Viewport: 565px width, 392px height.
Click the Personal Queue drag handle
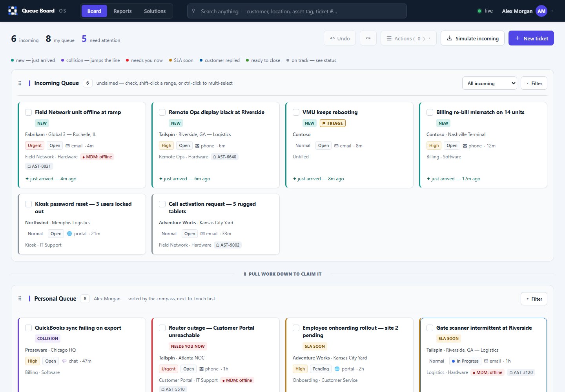click(20, 299)
